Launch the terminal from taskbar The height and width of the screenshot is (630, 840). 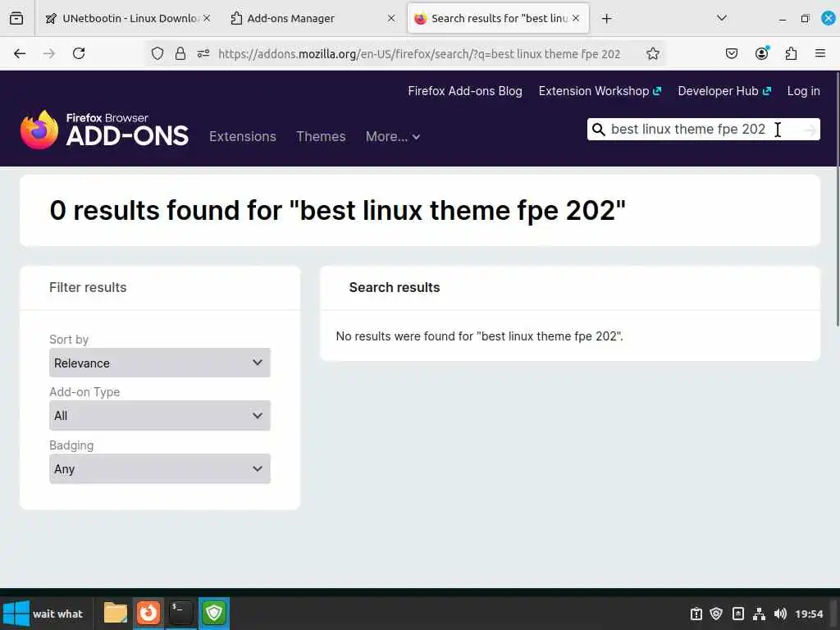(x=181, y=613)
